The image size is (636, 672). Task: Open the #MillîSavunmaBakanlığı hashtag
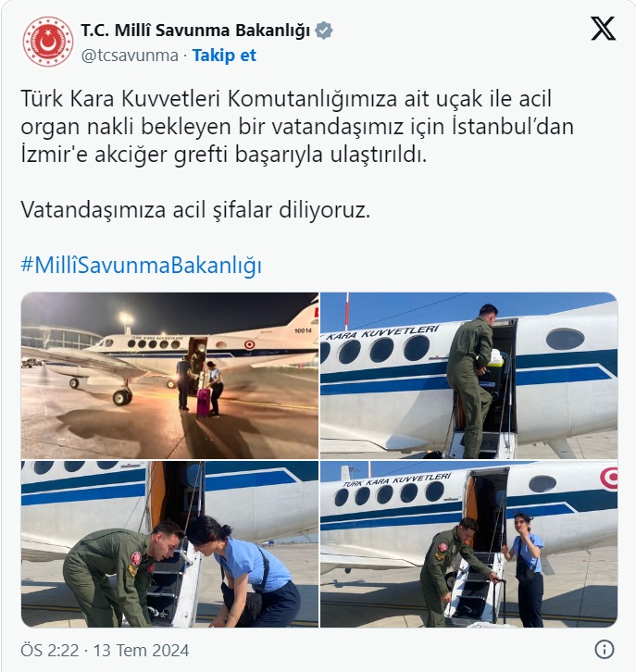point(141,265)
